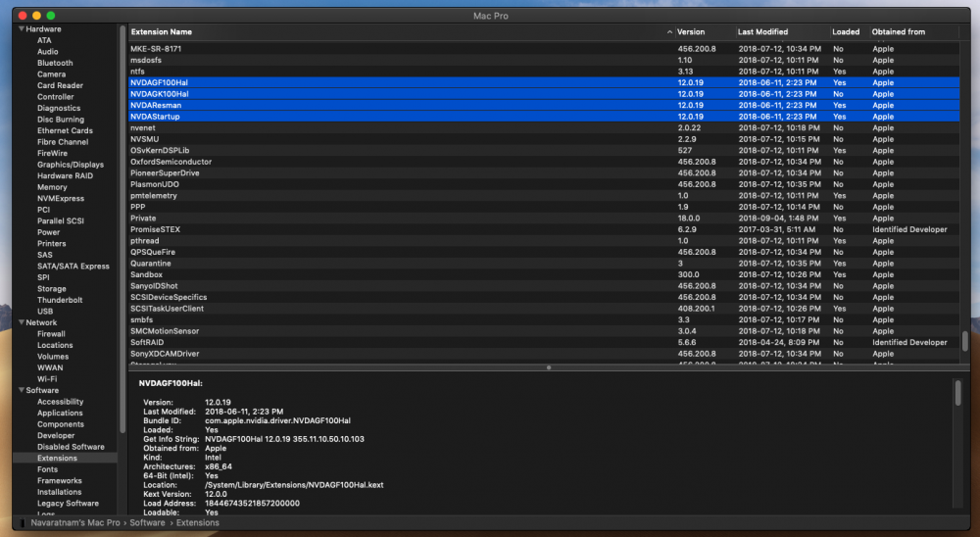Image resolution: width=980 pixels, height=537 pixels.
Task: Open SATA/SATA Express section
Action: [73, 267]
